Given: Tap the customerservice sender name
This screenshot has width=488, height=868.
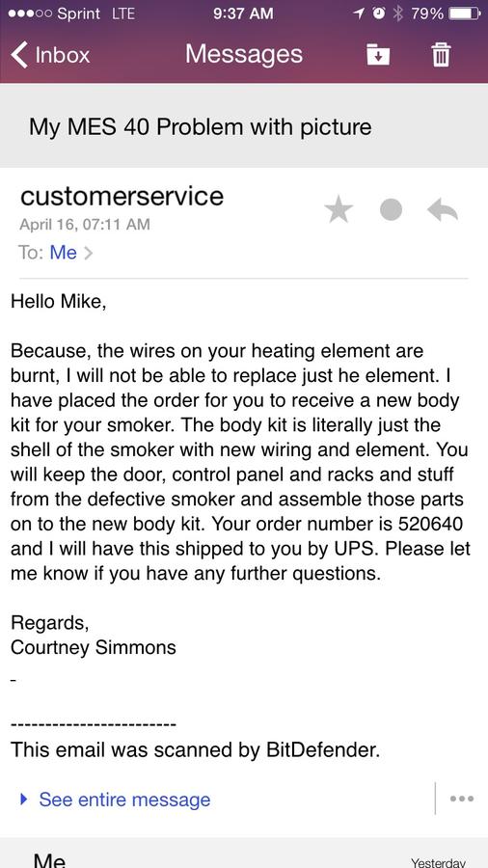Looking at the screenshot, I should pos(122,196).
